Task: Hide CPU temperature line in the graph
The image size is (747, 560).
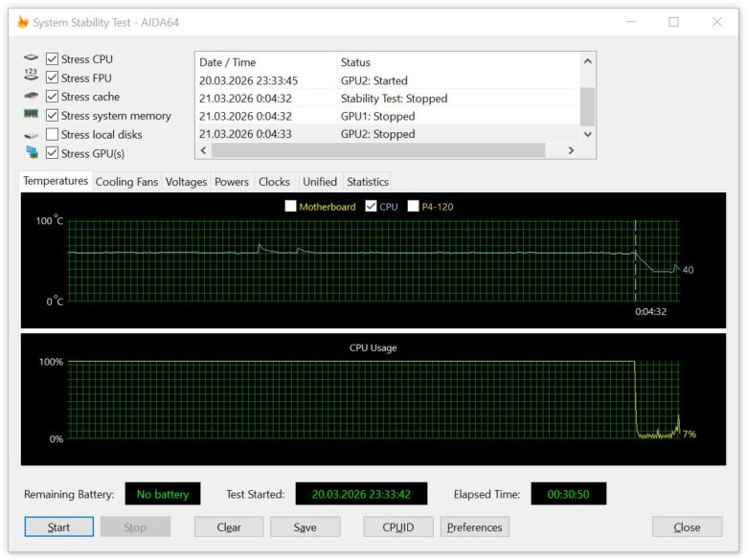Action: coord(371,206)
